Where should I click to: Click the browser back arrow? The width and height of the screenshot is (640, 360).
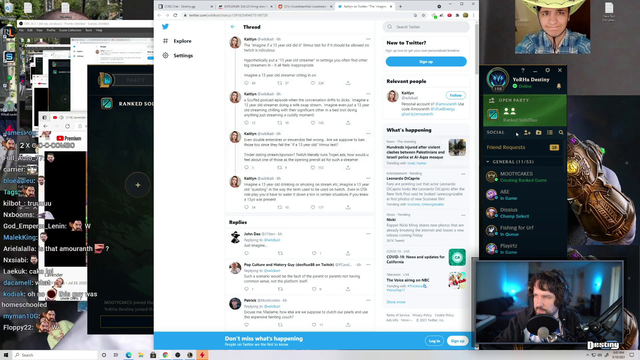pos(159,15)
